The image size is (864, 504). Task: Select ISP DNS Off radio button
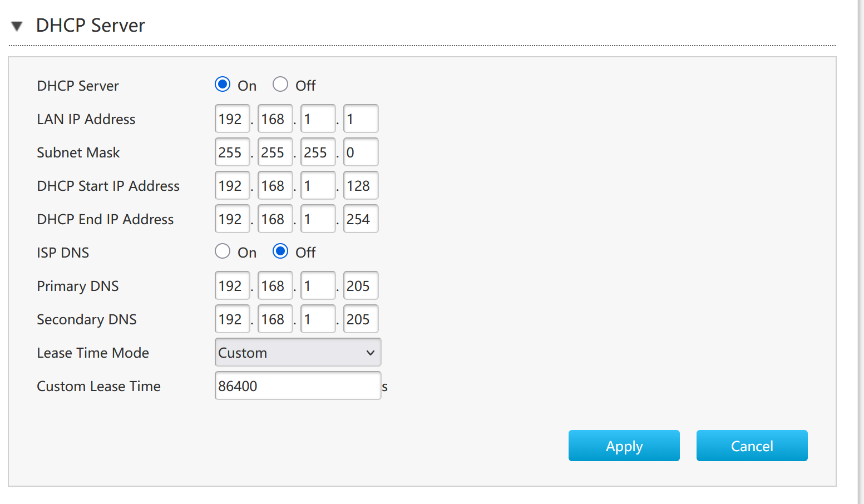tap(280, 251)
